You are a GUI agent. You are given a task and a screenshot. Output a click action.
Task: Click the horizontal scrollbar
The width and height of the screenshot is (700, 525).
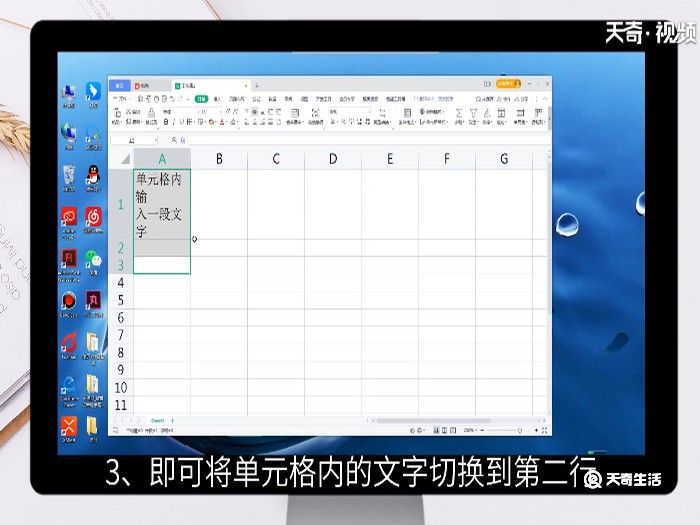point(433,421)
